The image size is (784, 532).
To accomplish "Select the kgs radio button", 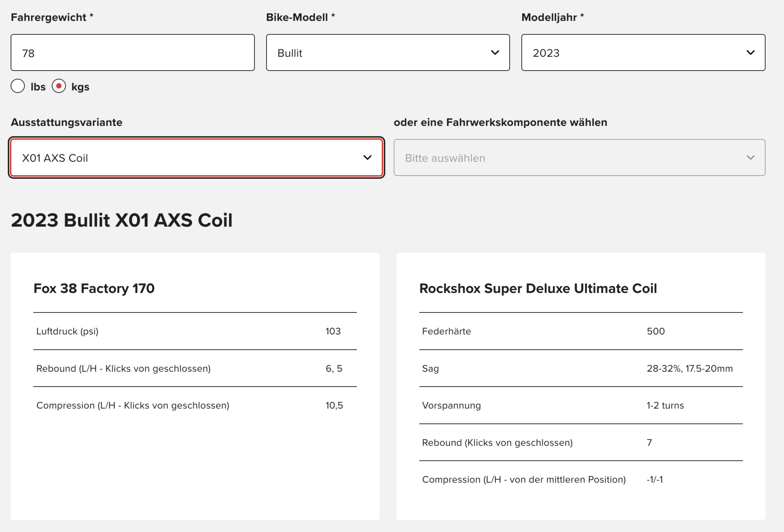I will point(59,86).
